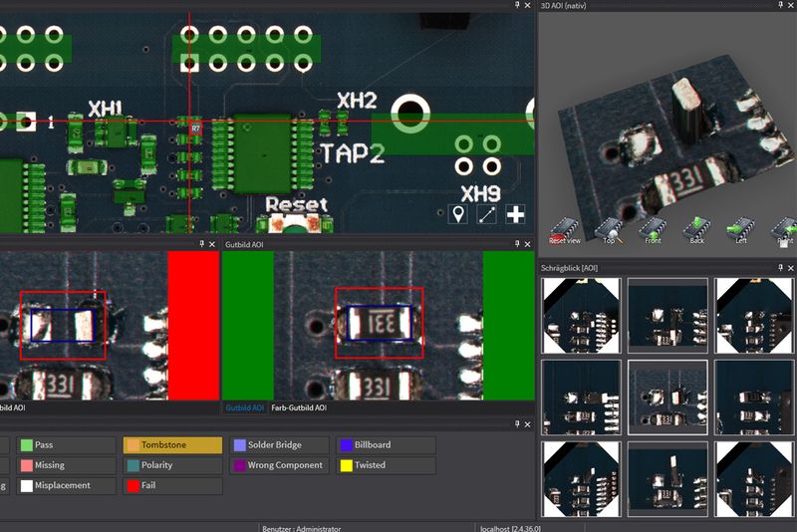
Task: Click the 3D AOI (nativ) panel title
Action: click(563, 6)
